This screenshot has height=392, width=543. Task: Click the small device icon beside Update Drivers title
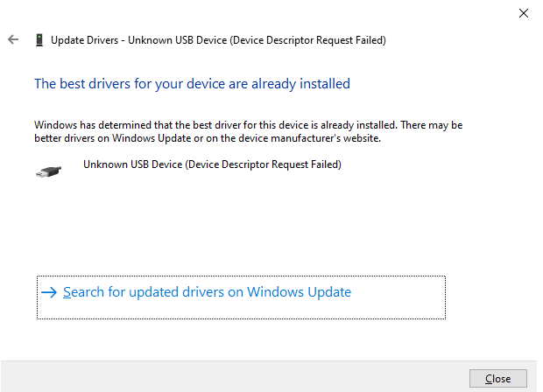39,39
